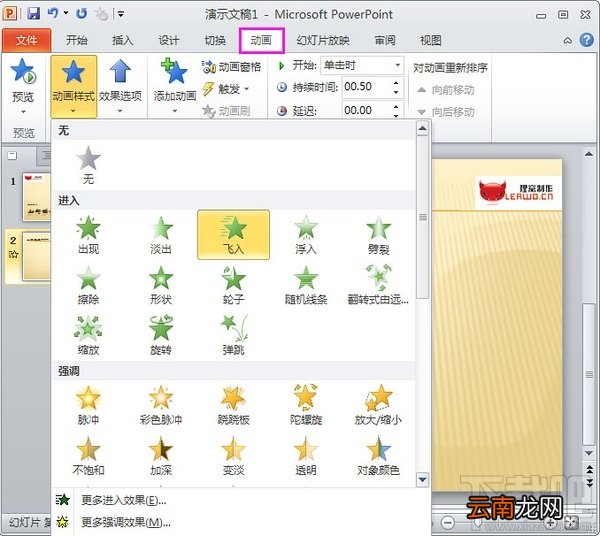The height and width of the screenshot is (536, 600).
Task: Apply the 脉冲 pulse emphasis effect
Action: tap(88, 406)
